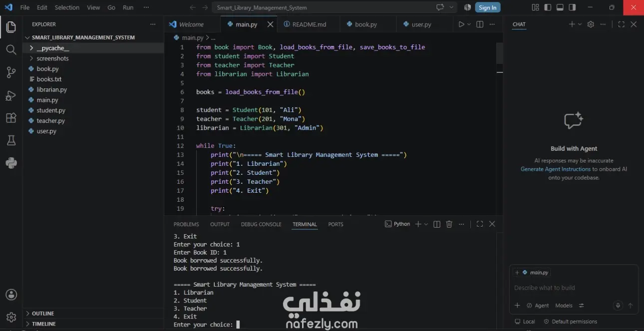Open the Extensions view
This screenshot has width=644, height=331.
[11, 118]
